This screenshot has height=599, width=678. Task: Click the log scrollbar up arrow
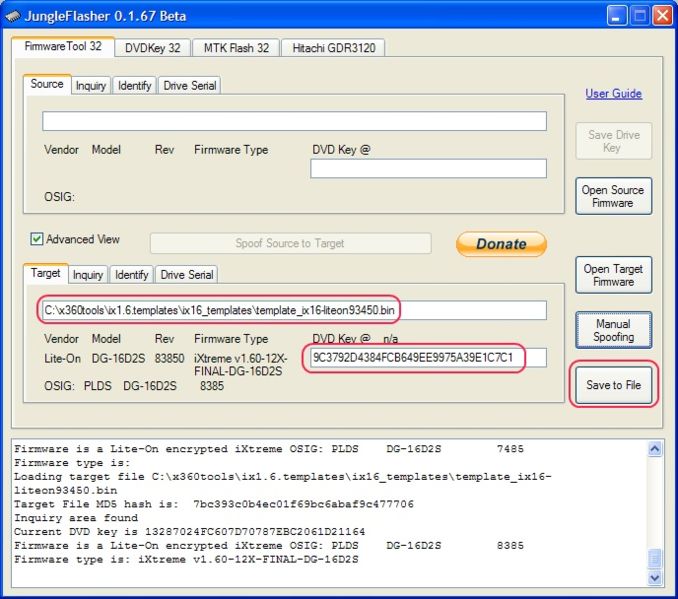tap(655, 449)
